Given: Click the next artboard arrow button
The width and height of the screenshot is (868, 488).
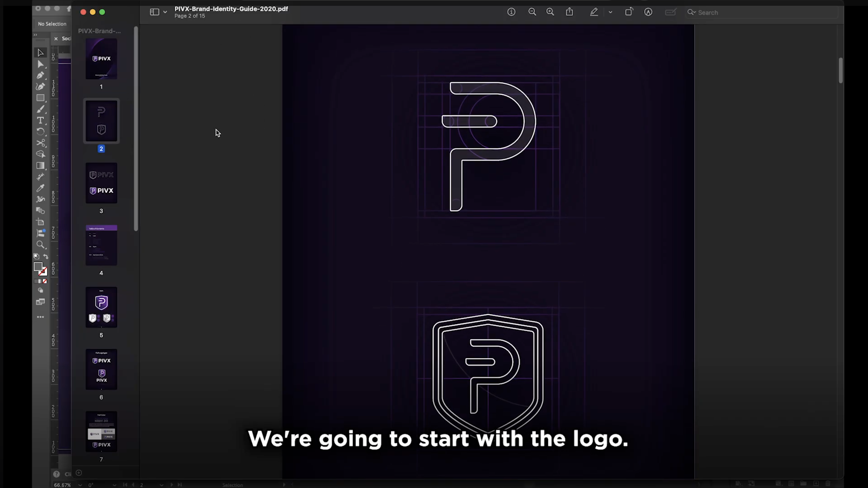Looking at the screenshot, I should click(x=172, y=485).
